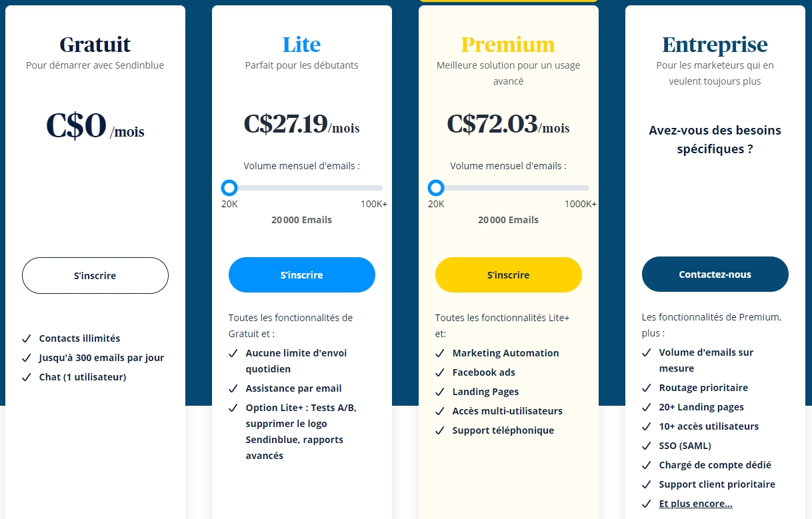Click the checkmark beside Chat (1 utilisateur)

coord(27,377)
